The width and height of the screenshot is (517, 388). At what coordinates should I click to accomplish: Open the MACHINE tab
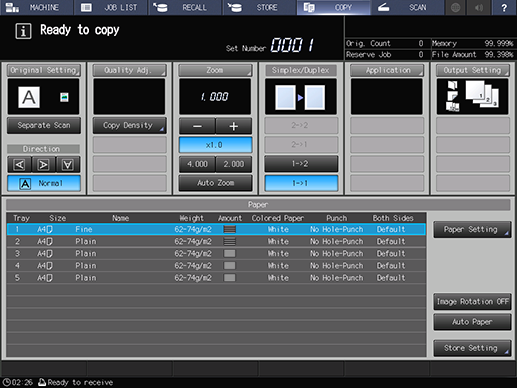[37, 7]
